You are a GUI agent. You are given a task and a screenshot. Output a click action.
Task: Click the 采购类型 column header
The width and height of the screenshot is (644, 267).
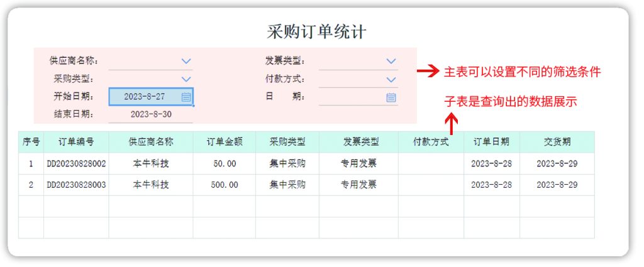287,142
